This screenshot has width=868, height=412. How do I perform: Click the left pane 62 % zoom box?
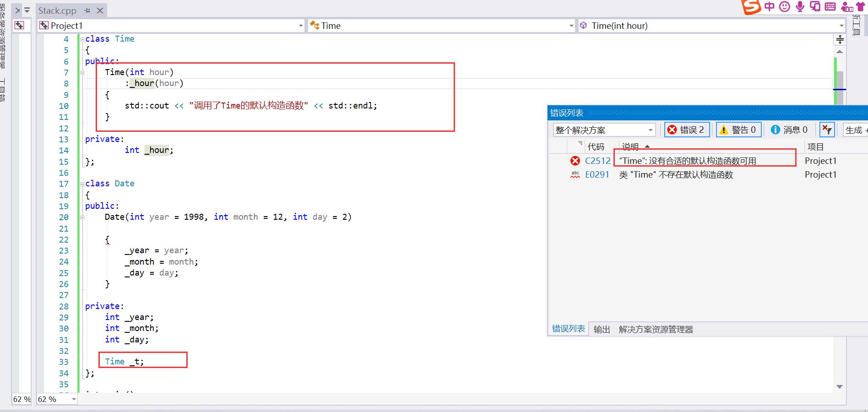(22, 399)
